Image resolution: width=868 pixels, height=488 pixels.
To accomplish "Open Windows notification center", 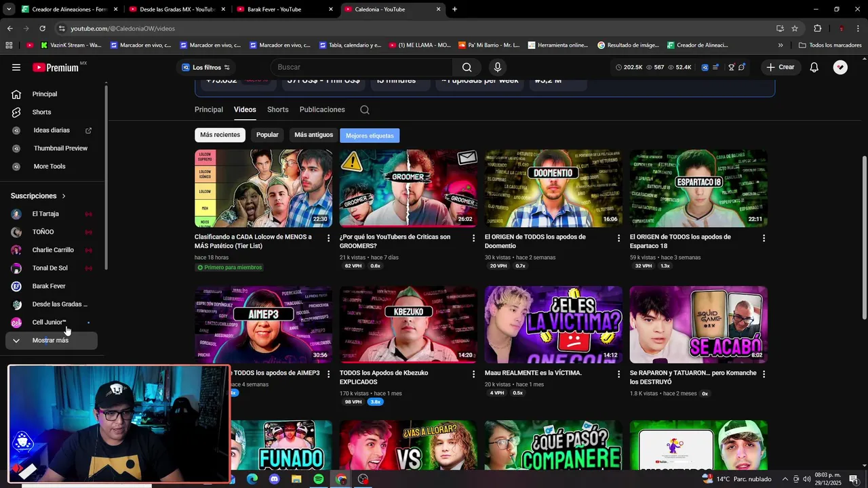I will (x=853, y=479).
